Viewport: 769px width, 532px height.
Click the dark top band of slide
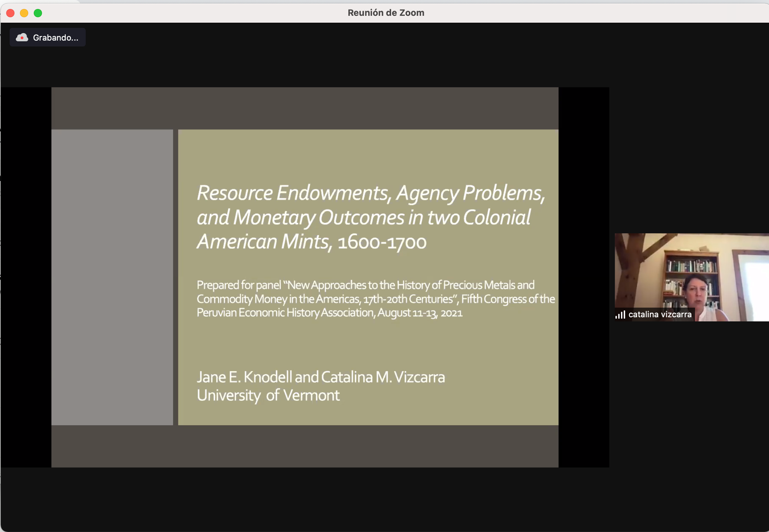pos(305,109)
